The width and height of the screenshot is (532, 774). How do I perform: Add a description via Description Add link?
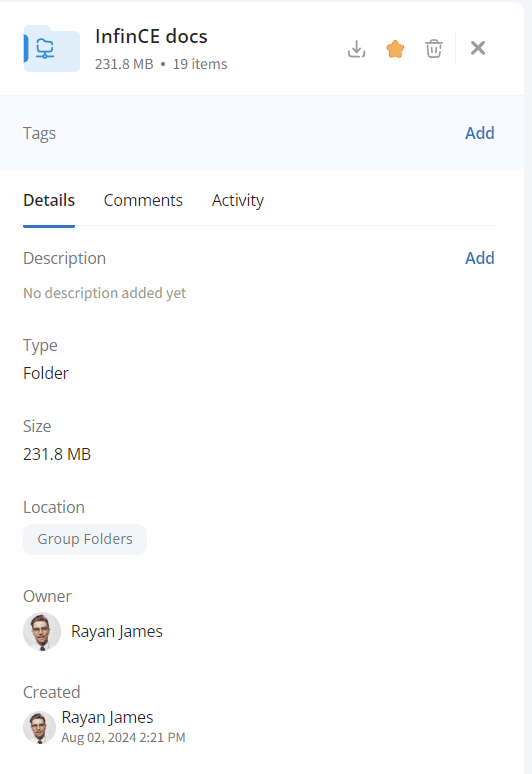point(479,258)
